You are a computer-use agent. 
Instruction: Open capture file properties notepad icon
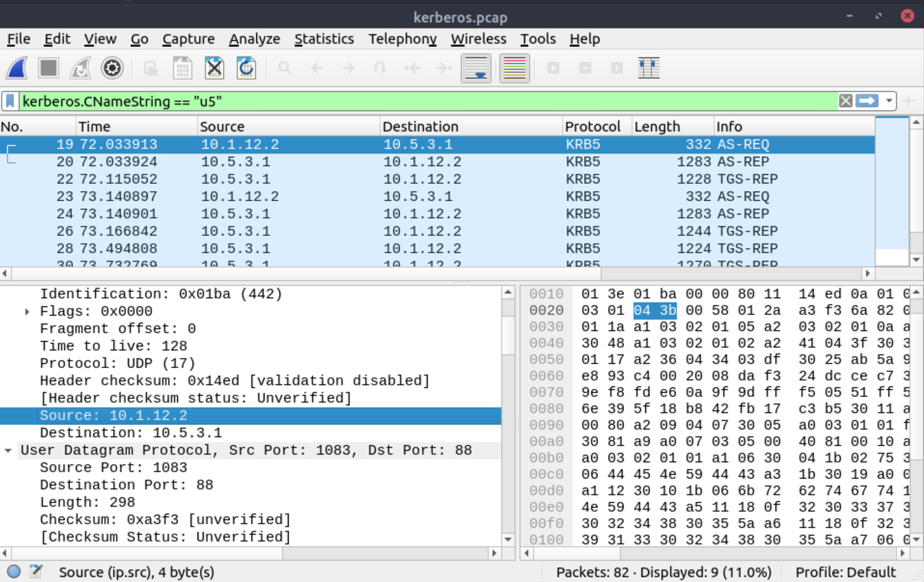(36, 571)
